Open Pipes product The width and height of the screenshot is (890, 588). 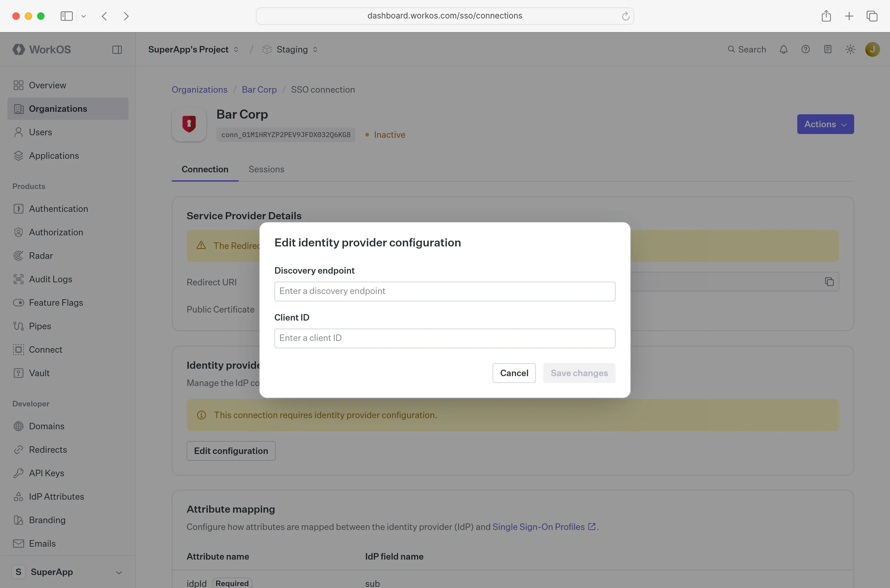[68, 326]
